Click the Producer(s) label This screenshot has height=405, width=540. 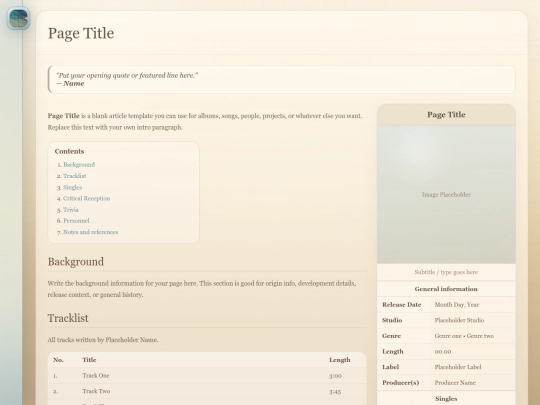tap(401, 383)
